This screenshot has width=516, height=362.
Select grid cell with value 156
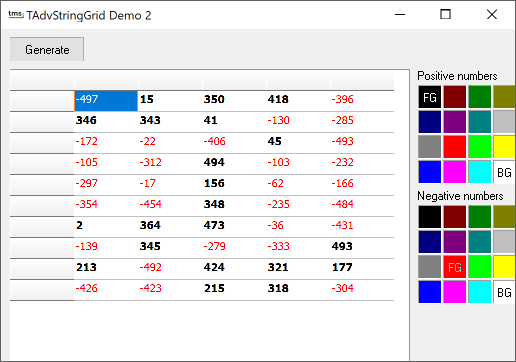pos(234,185)
